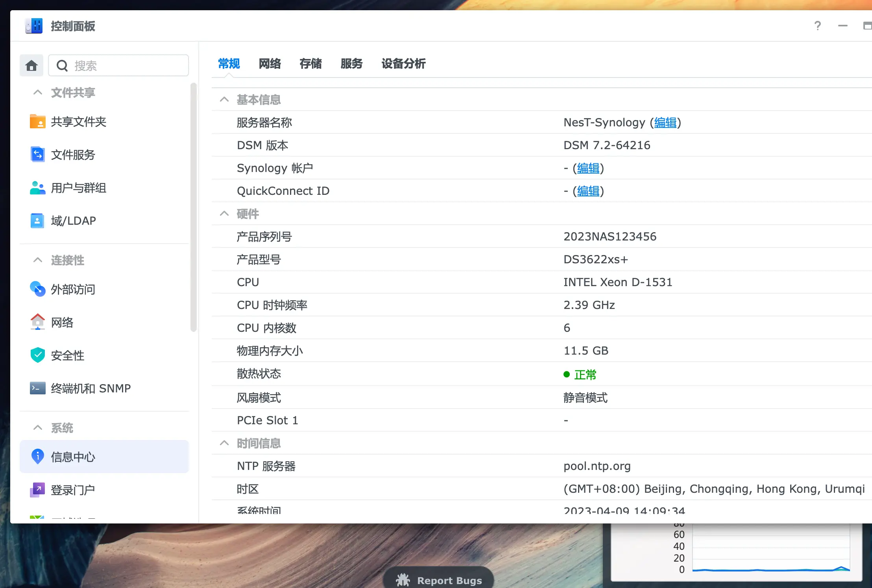This screenshot has width=872, height=588.
Task: Switch to the 存储 tab
Action: pyautogui.click(x=310, y=63)
